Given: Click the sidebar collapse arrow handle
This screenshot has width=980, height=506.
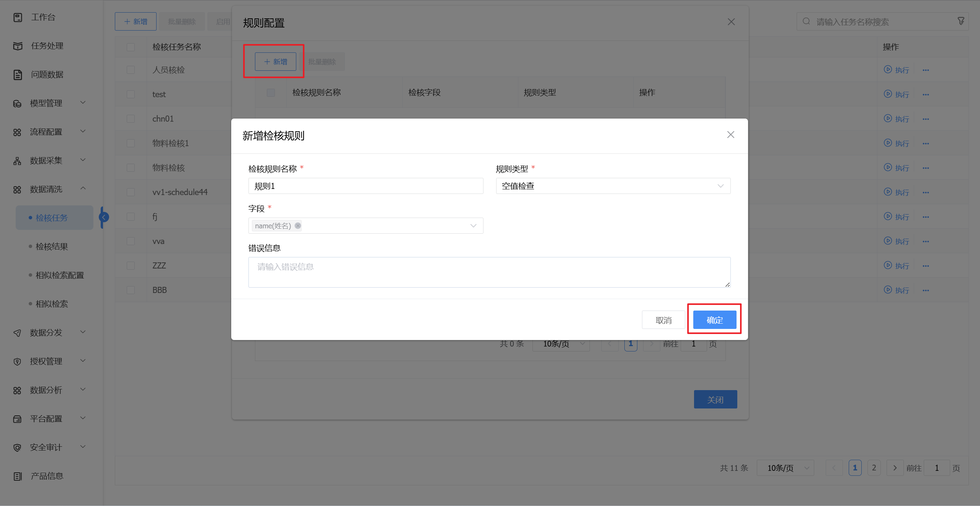Looking at the screenshot, I should pyautogui.click(x=104, y=217).
